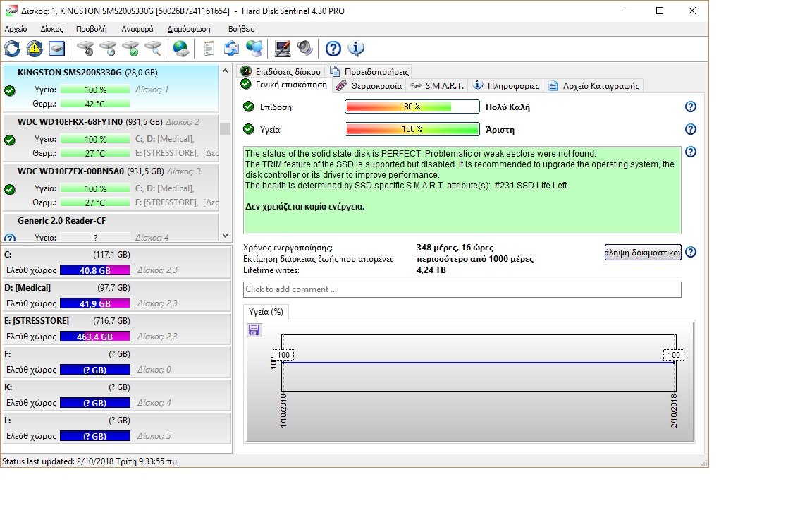812x508 pixels.
Task: Select the Γενική επισκόπηση tab
Action: click(x=284, y=85)
